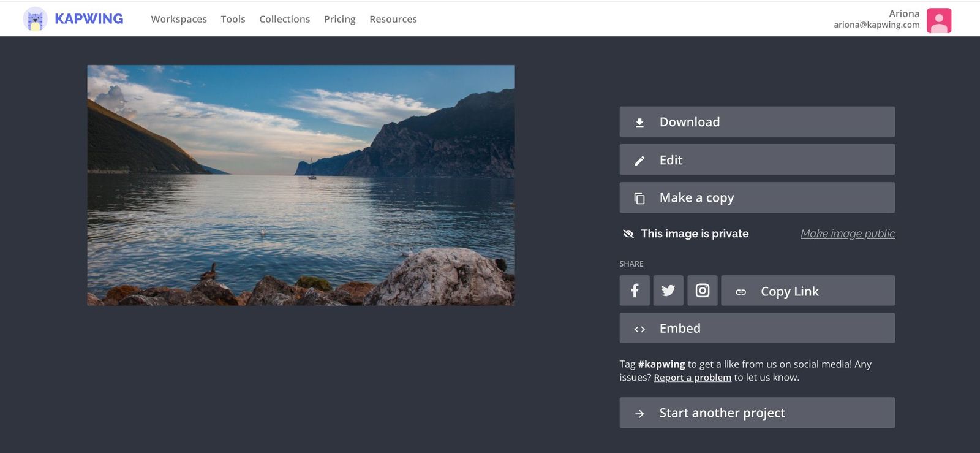Viewport: 980px width, 453px height.
Task: Click Start another project button
Action: tap(757, 413)
